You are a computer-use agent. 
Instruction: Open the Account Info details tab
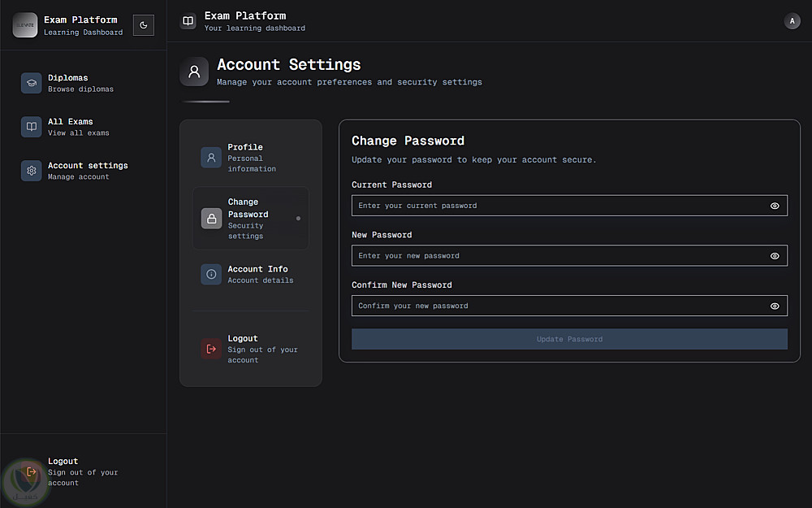point(258,274)
